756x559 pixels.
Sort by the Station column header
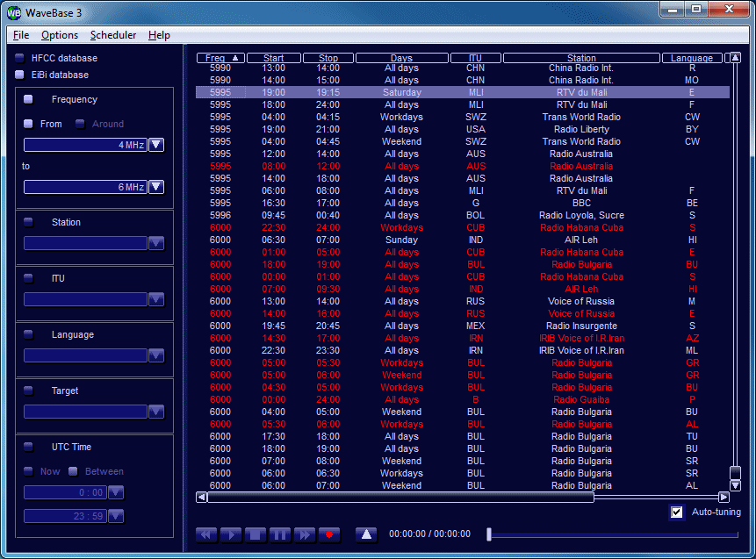[x=581, y=59]
